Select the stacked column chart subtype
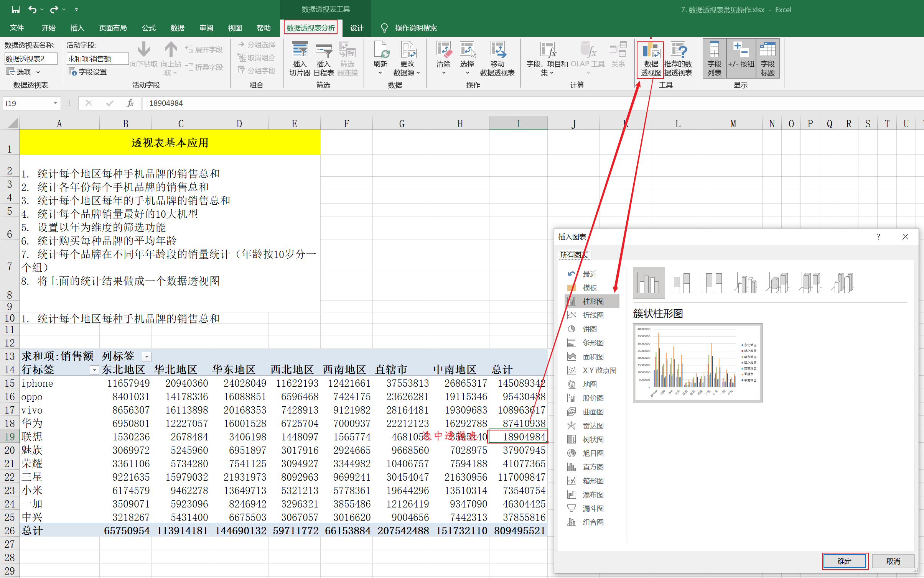Viewport: 924px width, 578px height. click(681, 283)
